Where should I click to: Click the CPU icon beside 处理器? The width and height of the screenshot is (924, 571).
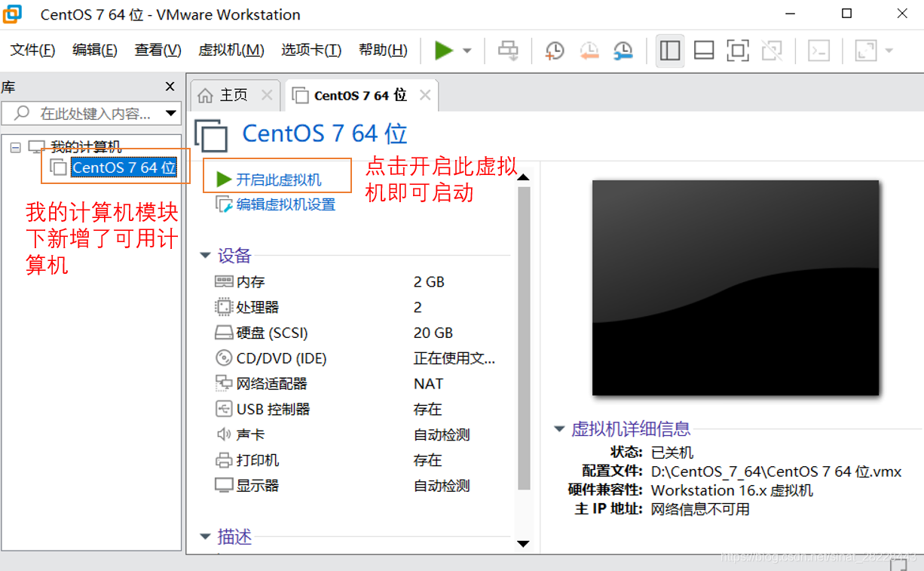coord(224,307)
